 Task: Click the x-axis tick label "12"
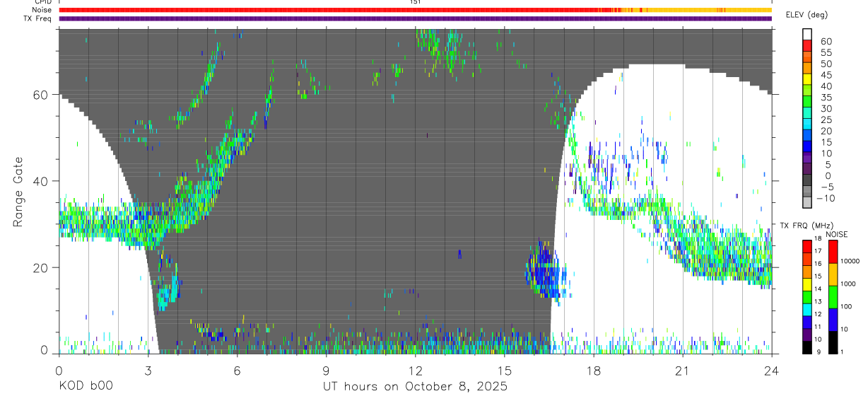(x=415, y=370)
